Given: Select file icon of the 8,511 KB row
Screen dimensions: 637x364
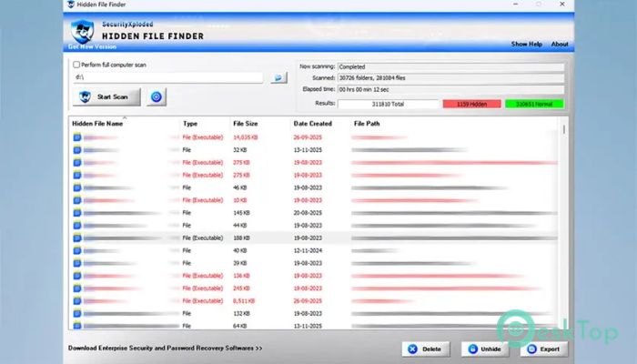Looking at the screenshot, I should pos(77,301).
